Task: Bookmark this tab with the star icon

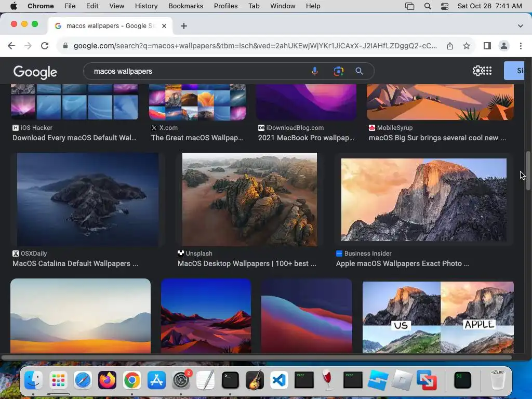Action: (x=467, y=46)
